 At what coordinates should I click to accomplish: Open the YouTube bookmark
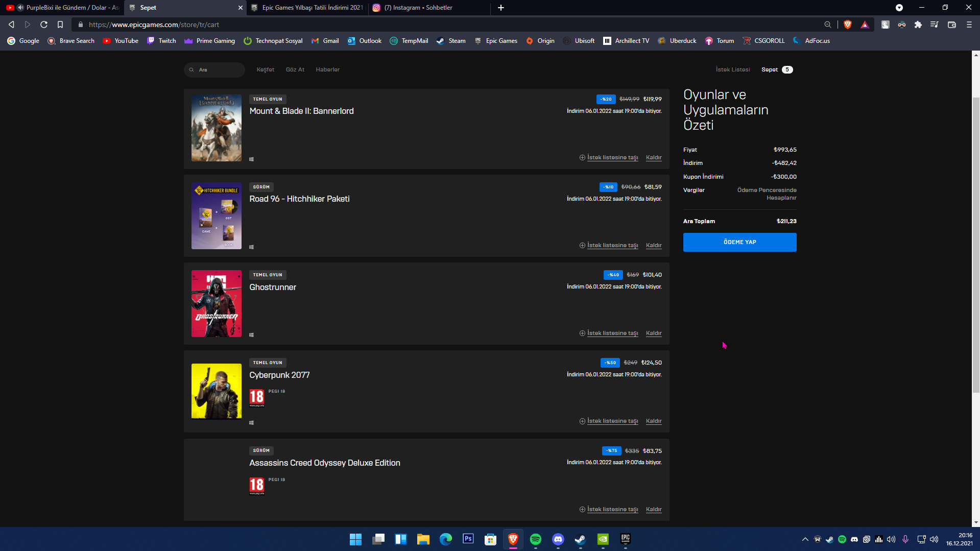[x=121, y=41]
